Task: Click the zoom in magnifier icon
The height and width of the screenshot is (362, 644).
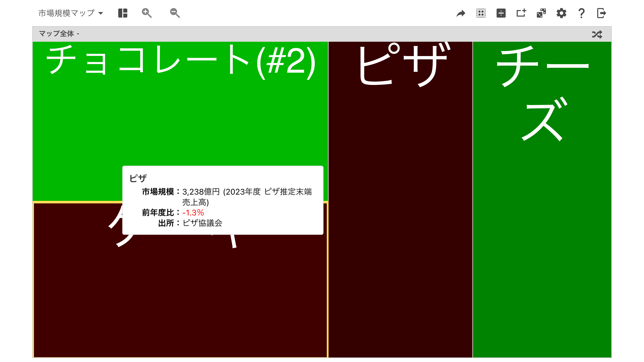Action: pyautogui.click(x=147, y=13)
